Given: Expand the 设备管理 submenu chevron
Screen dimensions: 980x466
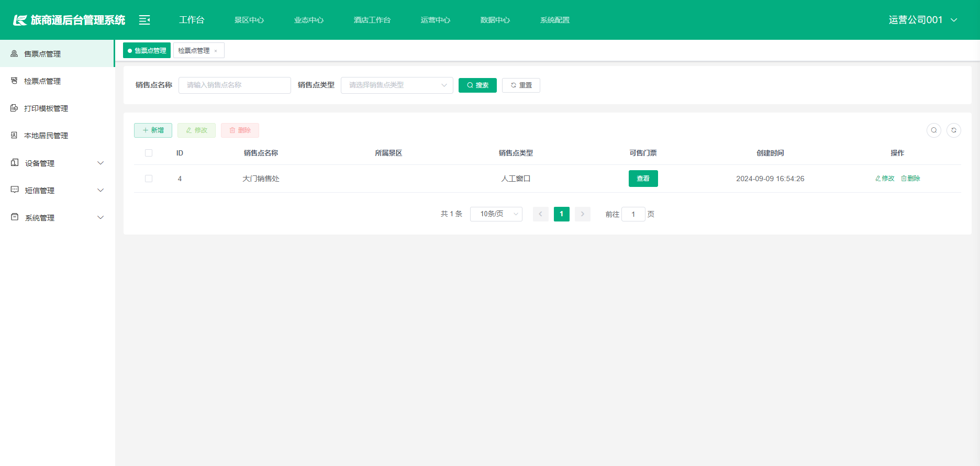Looking at the screenshot, I should coord(101,163).
